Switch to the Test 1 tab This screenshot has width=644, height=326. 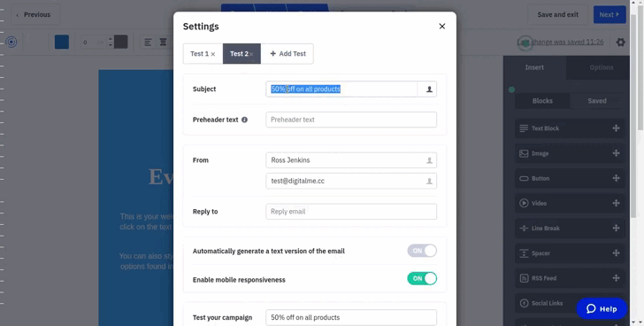click(x=200, y=54)
